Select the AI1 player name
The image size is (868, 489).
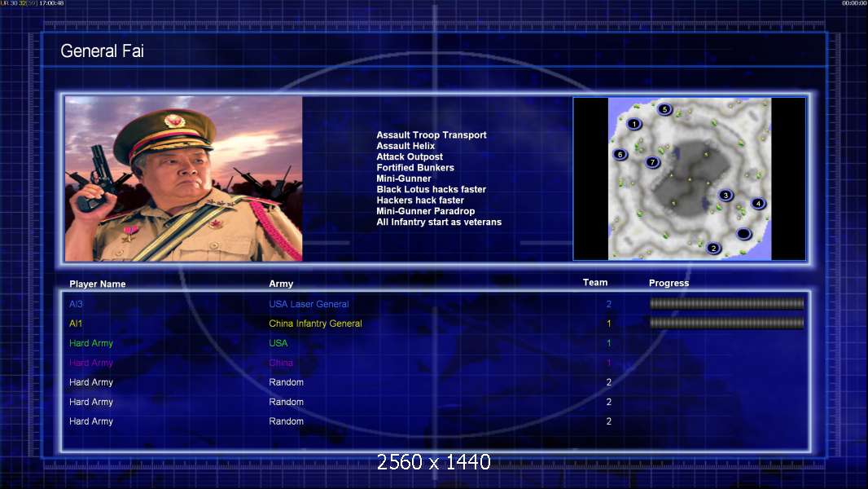75,324
